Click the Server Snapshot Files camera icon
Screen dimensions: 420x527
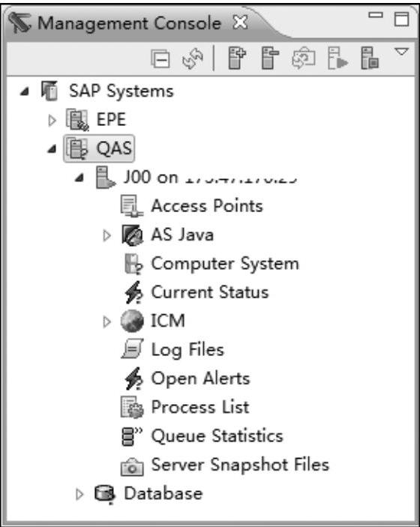click(132, 466)
